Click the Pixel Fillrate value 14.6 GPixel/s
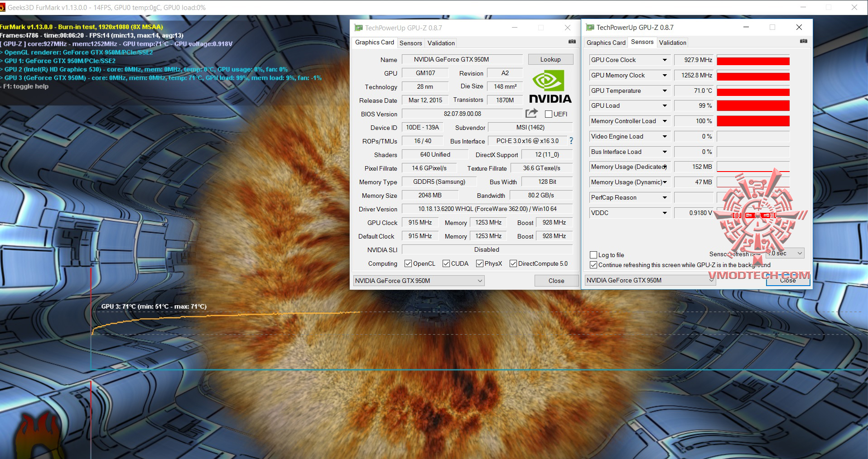Screen dimensions: 868x459 click(x=429, y=168)
